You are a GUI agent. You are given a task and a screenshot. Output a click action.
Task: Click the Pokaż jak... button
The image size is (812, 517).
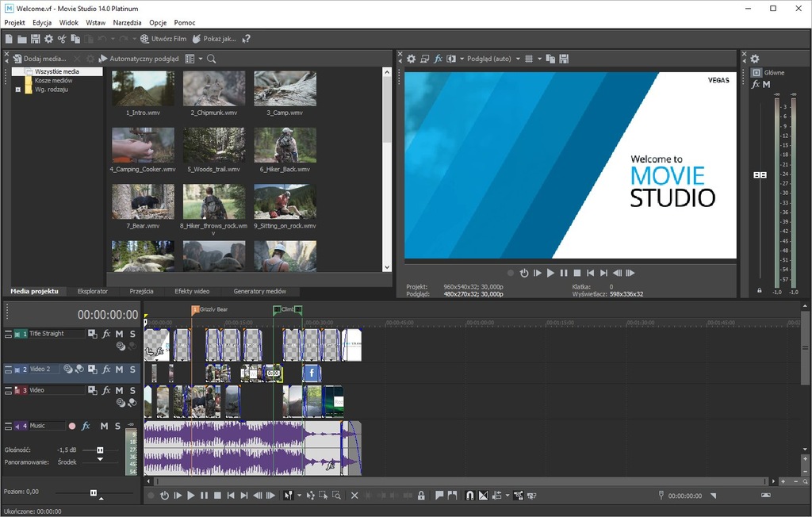(214, 38)
